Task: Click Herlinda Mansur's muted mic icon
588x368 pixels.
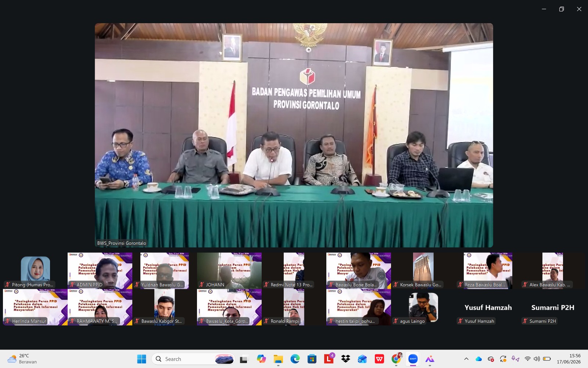Action: click(7, 321)
